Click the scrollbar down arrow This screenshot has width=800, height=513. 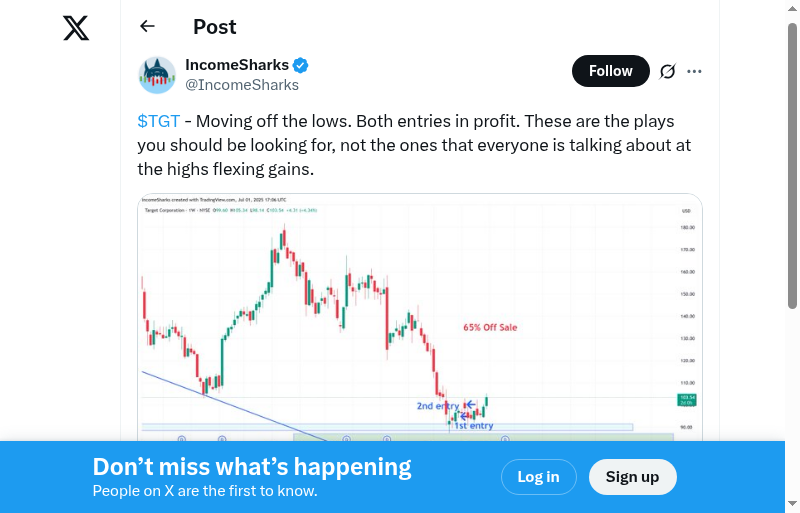click(792, 504)
